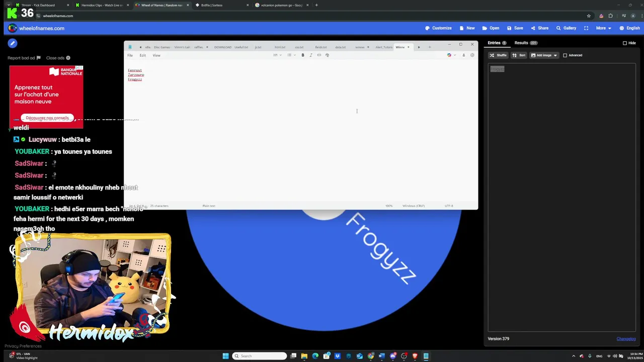The width and height of the screenshot is (644, 362).
Task: Select the Useful.txt Notepad tab
Action: point(241,47)
